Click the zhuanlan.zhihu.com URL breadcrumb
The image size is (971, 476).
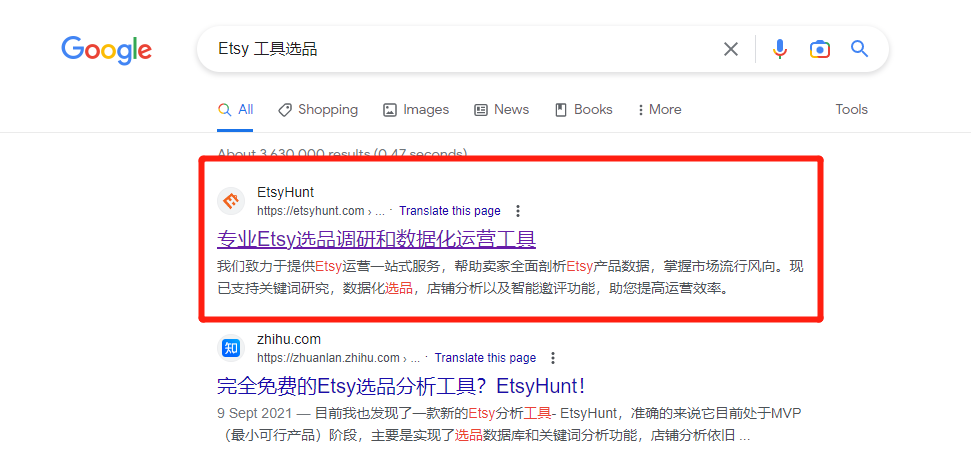[x=339, y=358]
